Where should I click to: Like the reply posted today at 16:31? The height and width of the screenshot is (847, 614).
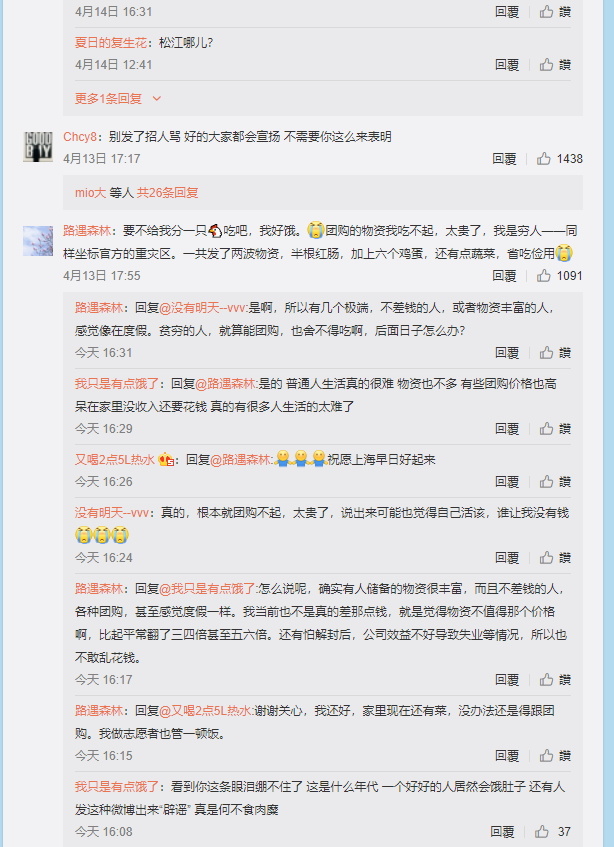(x=555, y=353)
